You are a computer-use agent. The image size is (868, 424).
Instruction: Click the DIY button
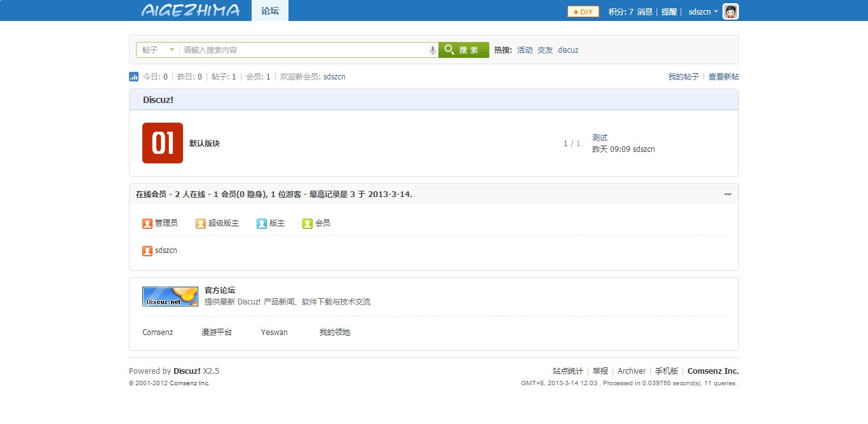tap(583, 11)
